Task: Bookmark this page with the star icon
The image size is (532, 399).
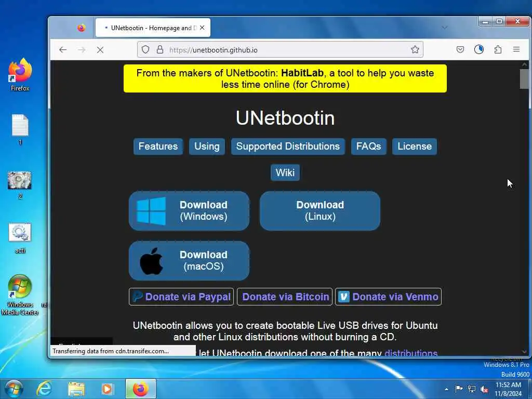Action: tap(415, 49)
